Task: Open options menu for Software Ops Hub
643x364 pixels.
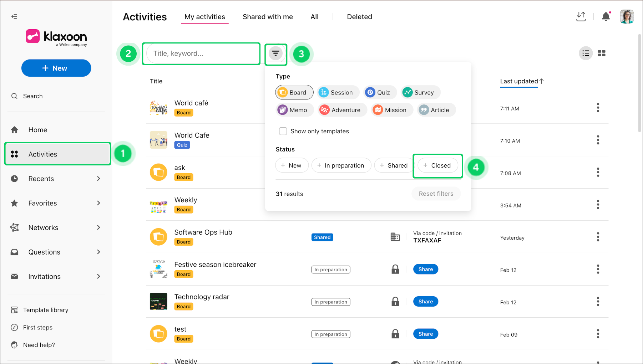Action: click(598, 237)
